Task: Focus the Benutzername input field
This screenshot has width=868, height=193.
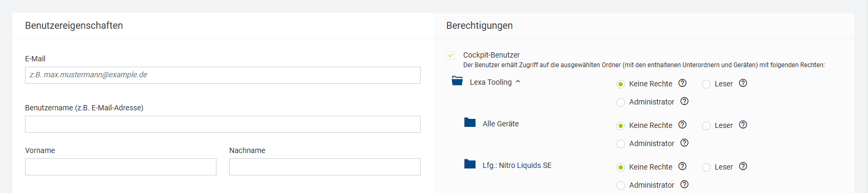Action: point(223,124)
